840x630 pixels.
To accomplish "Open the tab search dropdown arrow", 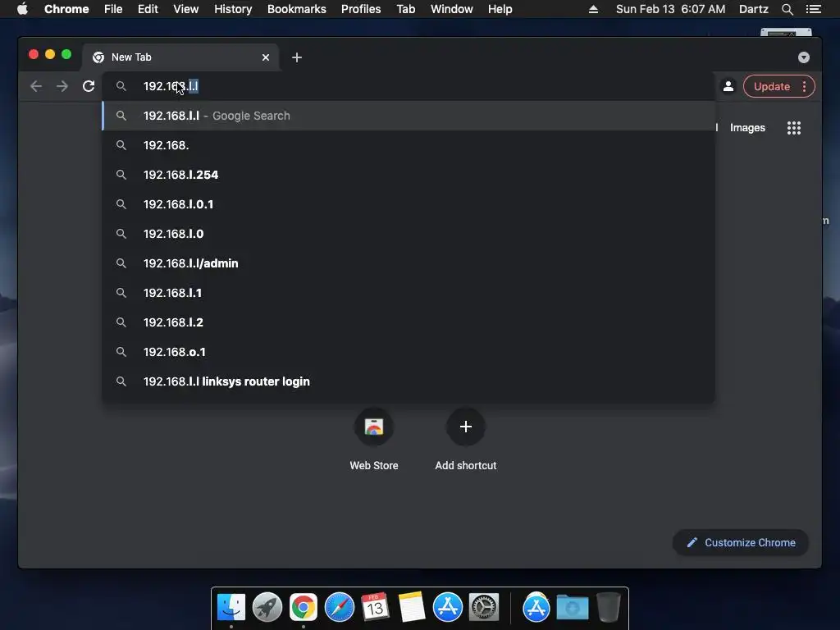I will click(804, 57).
